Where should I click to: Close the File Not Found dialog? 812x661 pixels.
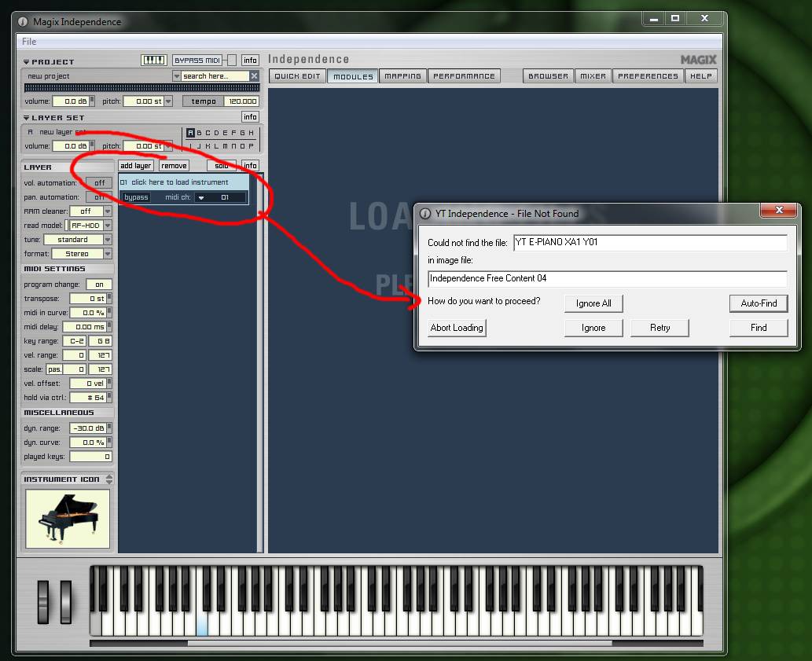point(779,210)
